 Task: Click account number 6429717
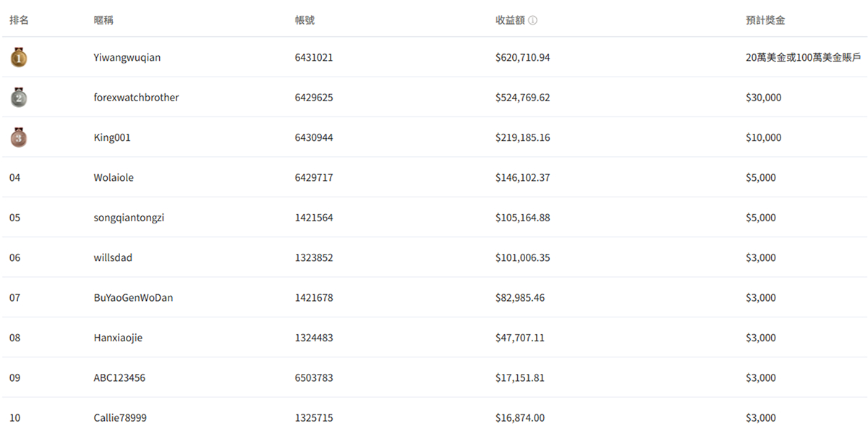[x=314, y=177]
